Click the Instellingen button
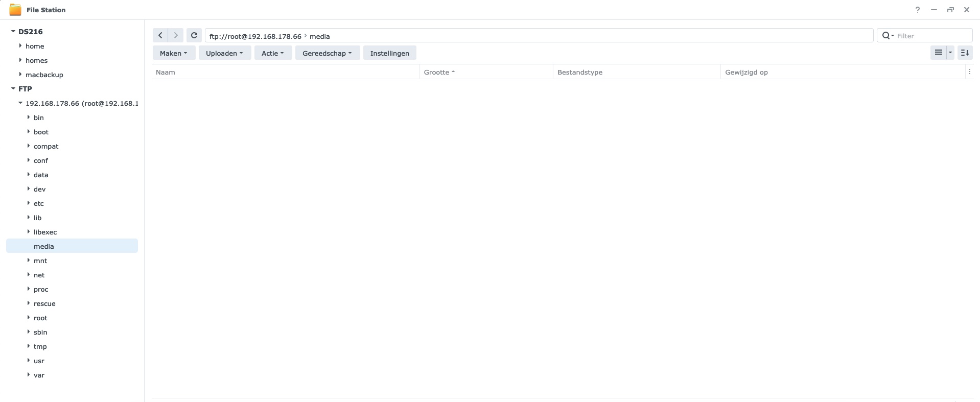 point(390,53)
